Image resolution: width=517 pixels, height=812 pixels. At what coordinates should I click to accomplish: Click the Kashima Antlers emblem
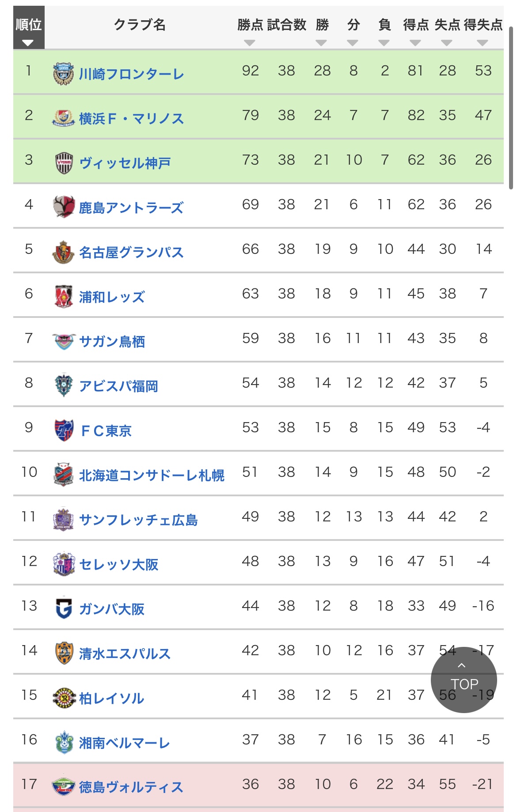point(64,207)
